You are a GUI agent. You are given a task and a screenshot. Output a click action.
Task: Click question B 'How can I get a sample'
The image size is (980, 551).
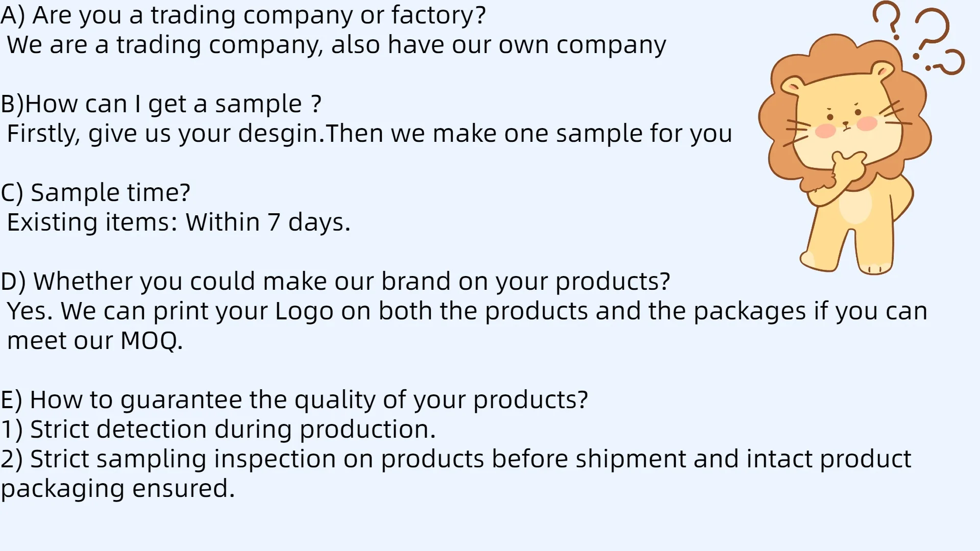(161, 104)
